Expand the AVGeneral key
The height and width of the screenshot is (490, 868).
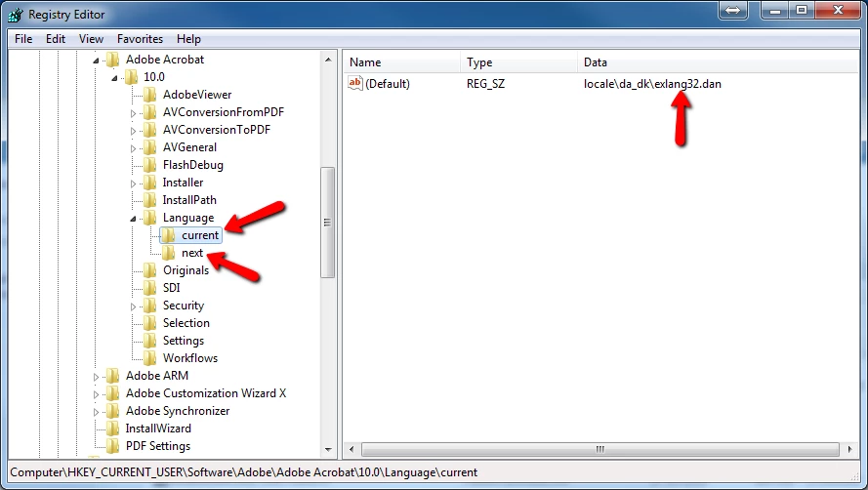pos(133,148)
